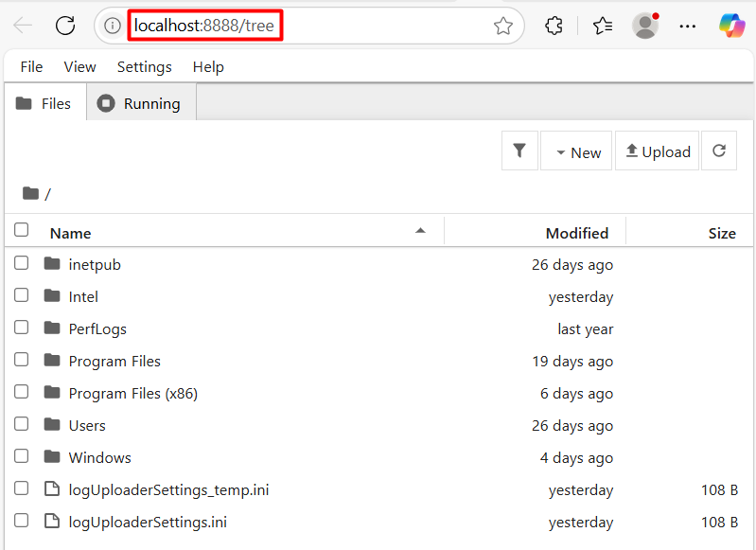This screenshot has height=550, width=756.
Task: Check the Users row checkbox
Action: click(x=21, y=424)
